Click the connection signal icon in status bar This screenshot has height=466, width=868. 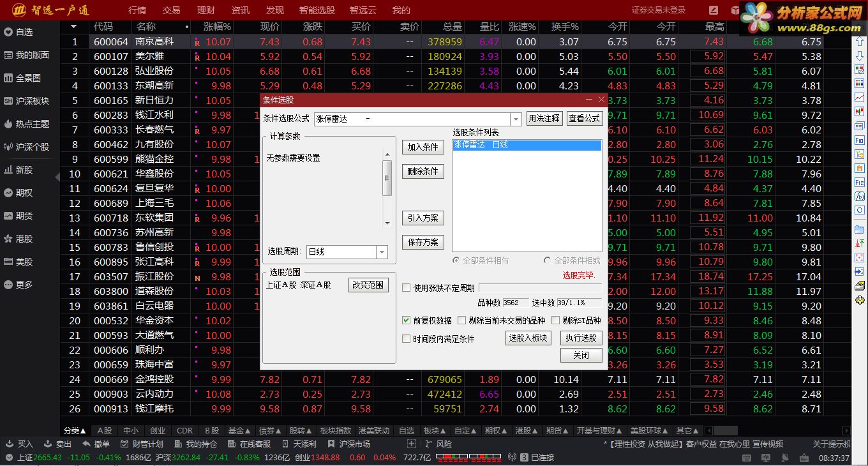coord(512,458)
